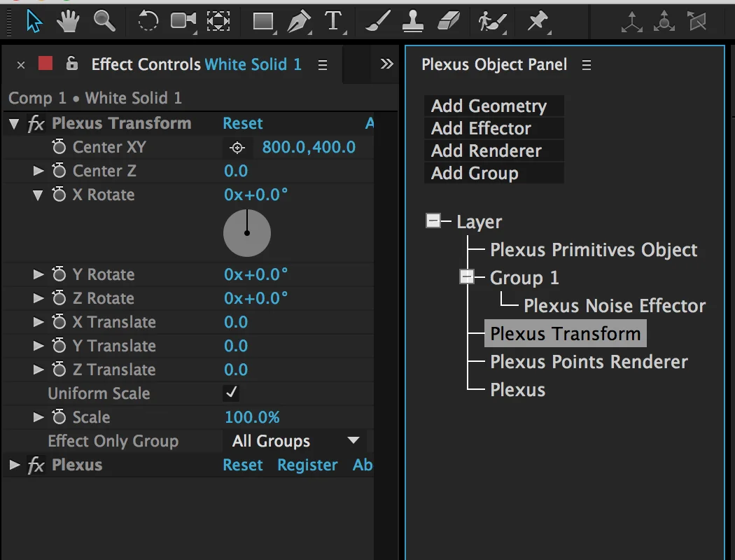Toggle the X Rotate stopwatch keyframe
This screenshot has width=735, height=560.
59,195
